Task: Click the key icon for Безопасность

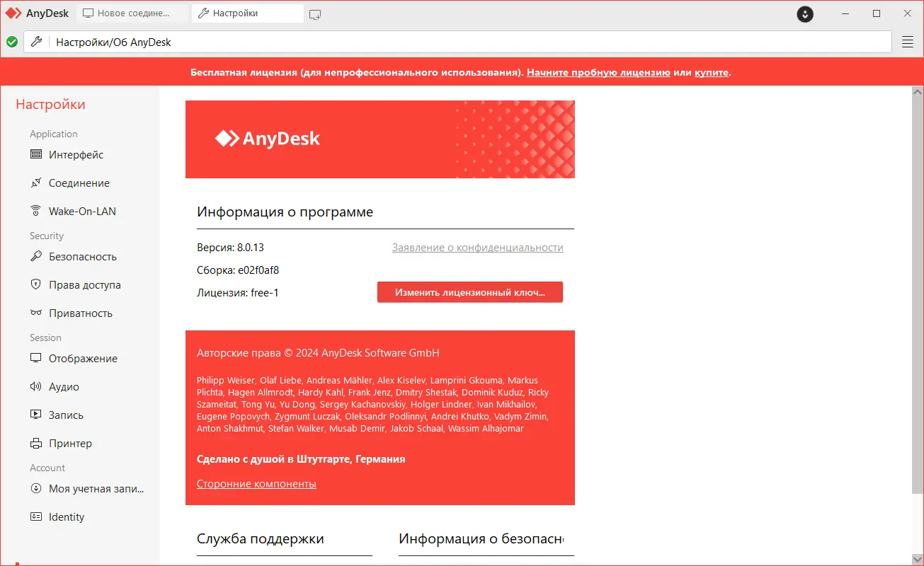Action: (36, 256)
